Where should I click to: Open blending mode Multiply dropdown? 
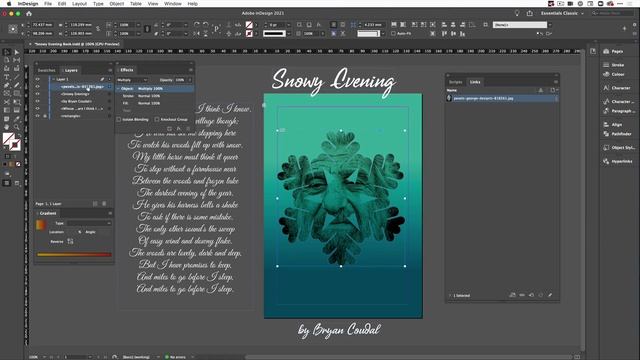tap(132, 80)
